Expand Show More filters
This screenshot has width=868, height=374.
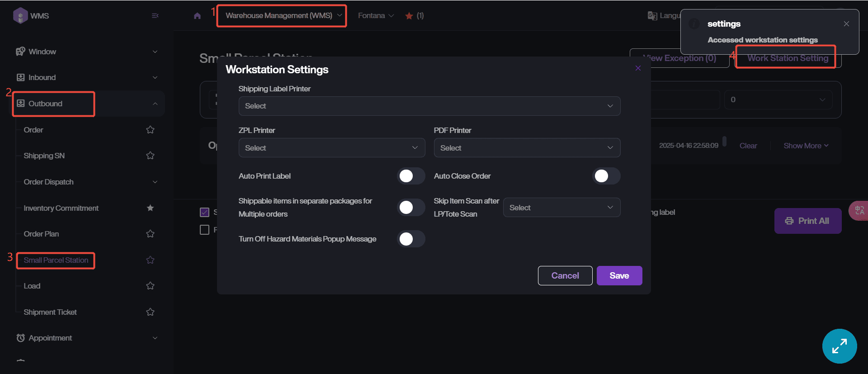coord(806,146)
